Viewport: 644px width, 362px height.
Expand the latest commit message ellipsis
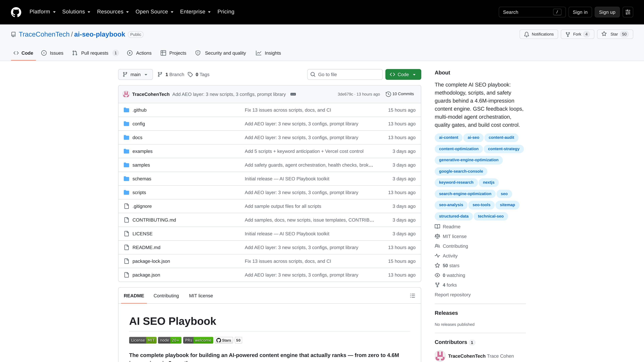[x=293, y=94]
